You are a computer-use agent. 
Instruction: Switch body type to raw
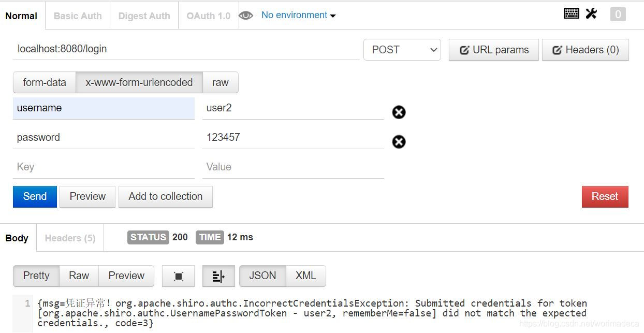point(220,82)
